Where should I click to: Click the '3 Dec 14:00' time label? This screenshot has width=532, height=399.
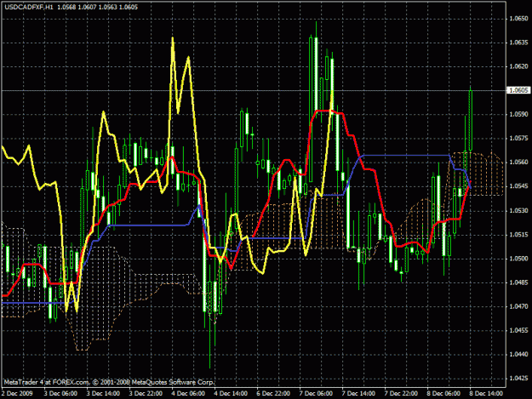pyautogui.click(x=103, y=394)
